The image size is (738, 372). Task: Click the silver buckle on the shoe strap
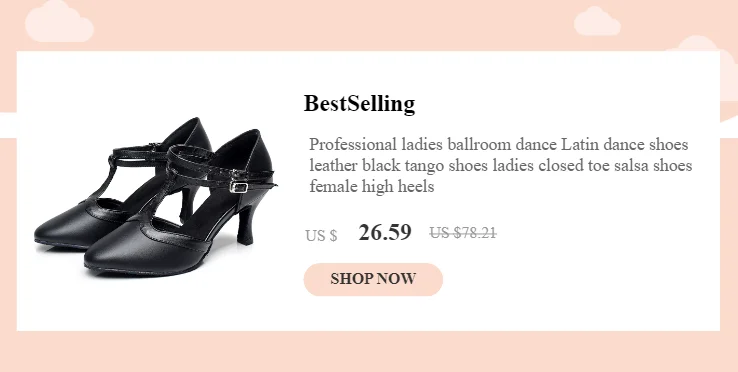click(239, 187)
